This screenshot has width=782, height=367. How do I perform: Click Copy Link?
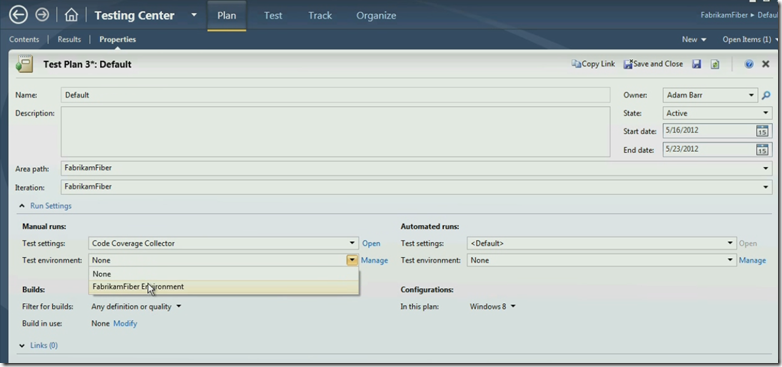(x=593, y=64)
